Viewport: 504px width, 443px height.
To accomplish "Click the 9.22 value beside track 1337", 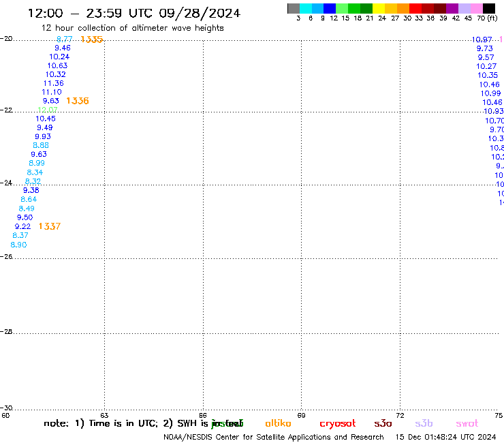I will point(23,226).
